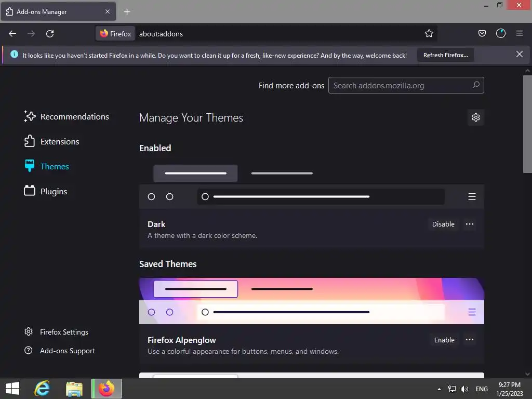Focus the Search addons.mozilla.org field

coord(406,85)
